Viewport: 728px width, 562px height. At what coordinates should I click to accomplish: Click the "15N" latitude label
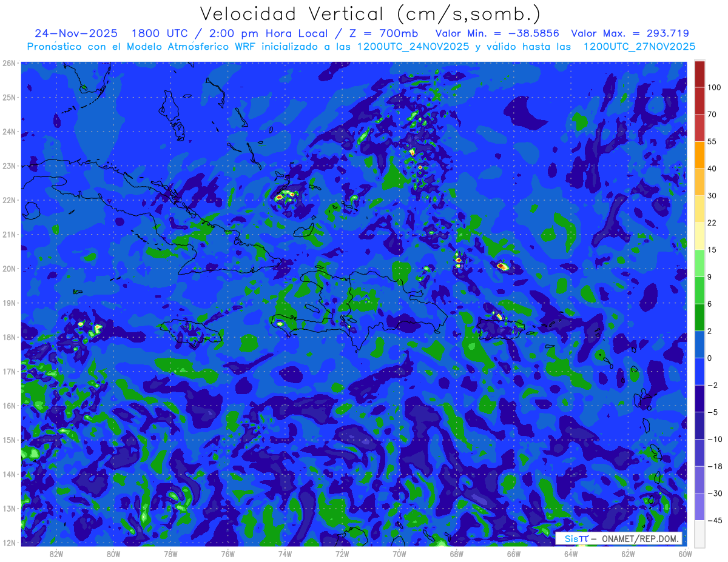8,440
